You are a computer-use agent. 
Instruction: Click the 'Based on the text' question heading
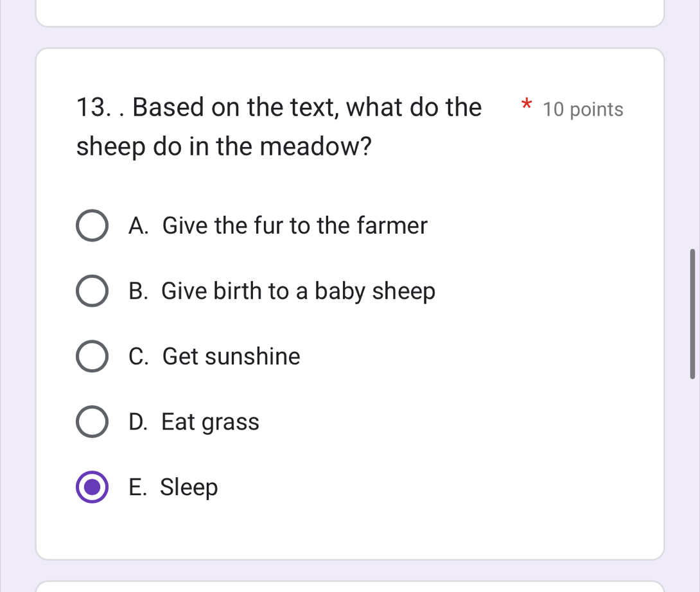307,107
